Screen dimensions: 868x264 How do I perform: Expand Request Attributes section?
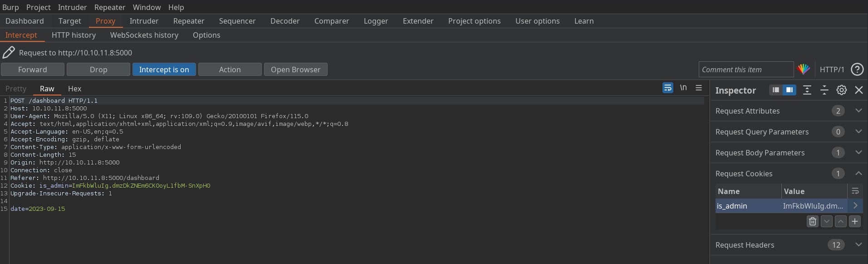click(858, 110)
